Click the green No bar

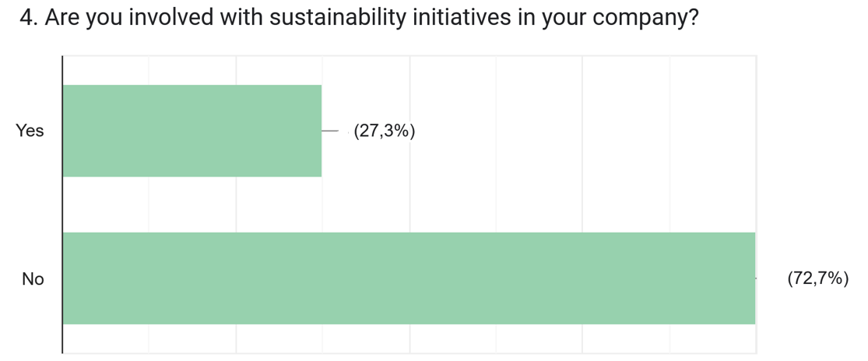pos(409,278)
